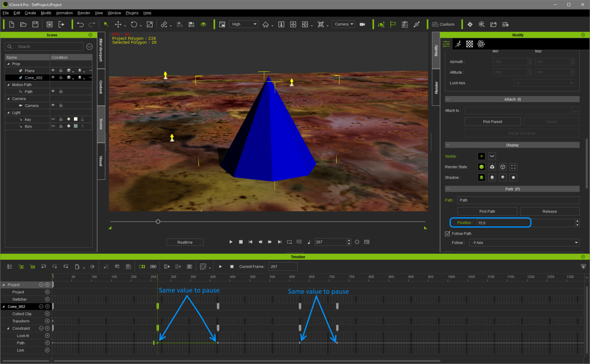The image size is (590, 364).
Task: Click the Home view icon
Action: pos(265,24)
